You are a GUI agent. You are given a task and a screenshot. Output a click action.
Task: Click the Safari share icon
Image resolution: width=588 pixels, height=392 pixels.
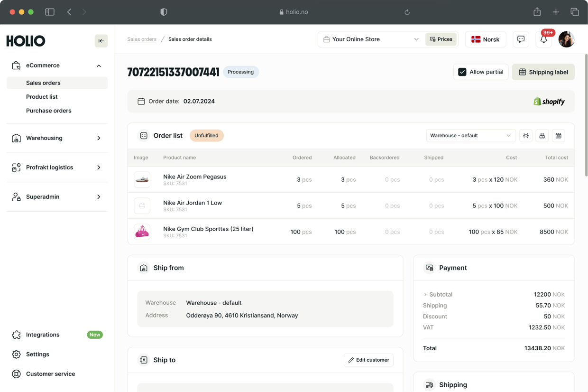click(x=537, y=12)
